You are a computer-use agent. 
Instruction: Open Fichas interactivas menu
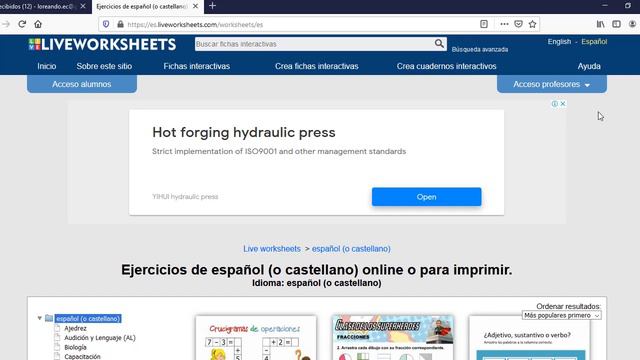point(196,66)
